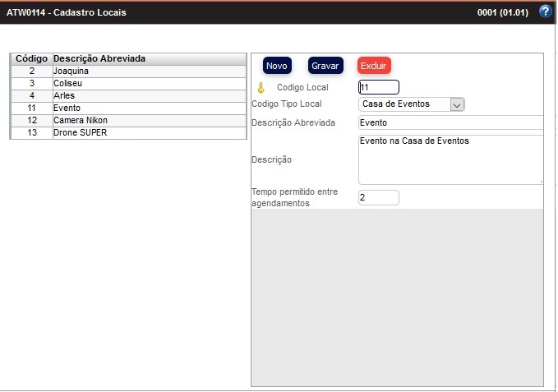Click the Codigo Local label
558x392 pixels.
pyautogui.click(x=302, y=87)
